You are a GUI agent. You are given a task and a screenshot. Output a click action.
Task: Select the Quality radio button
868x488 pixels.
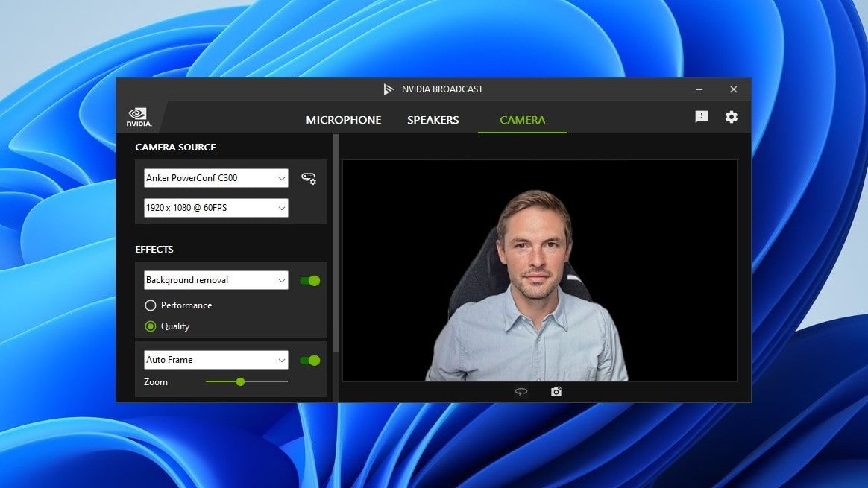pos(151,326)
